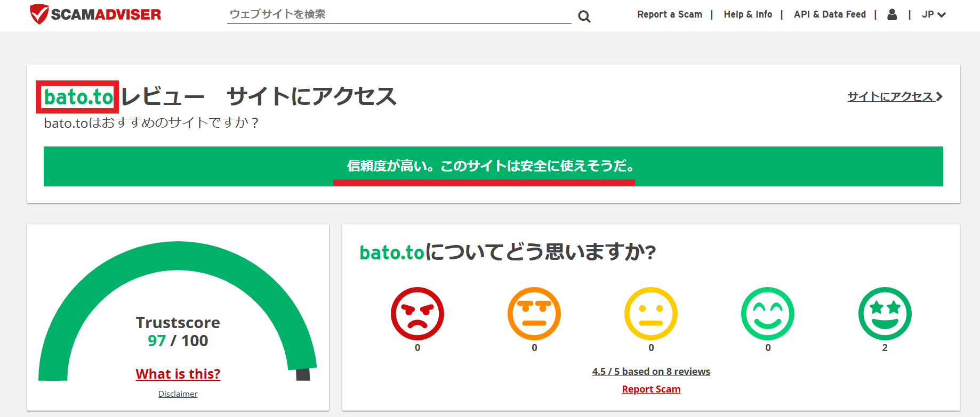The width and height of the screenshot is (980, 417).
Task: Click the bato.toについてどう思いますか? heading
Action: click(508, 252)
